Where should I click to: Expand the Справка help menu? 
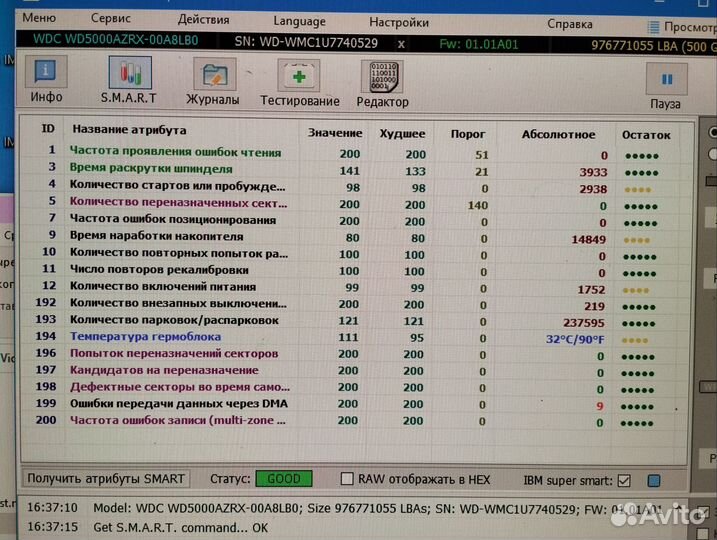click(x=569, y=24)
